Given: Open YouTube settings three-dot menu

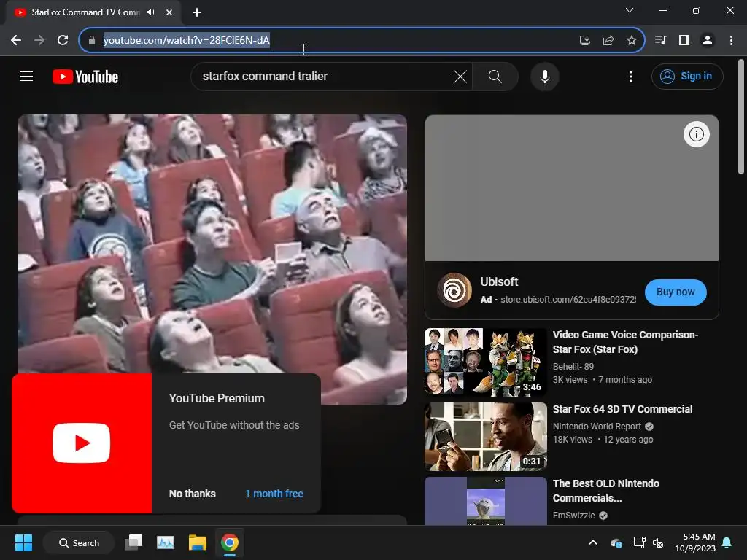Looking at the screenshot, I should click(x=631, y=76).
